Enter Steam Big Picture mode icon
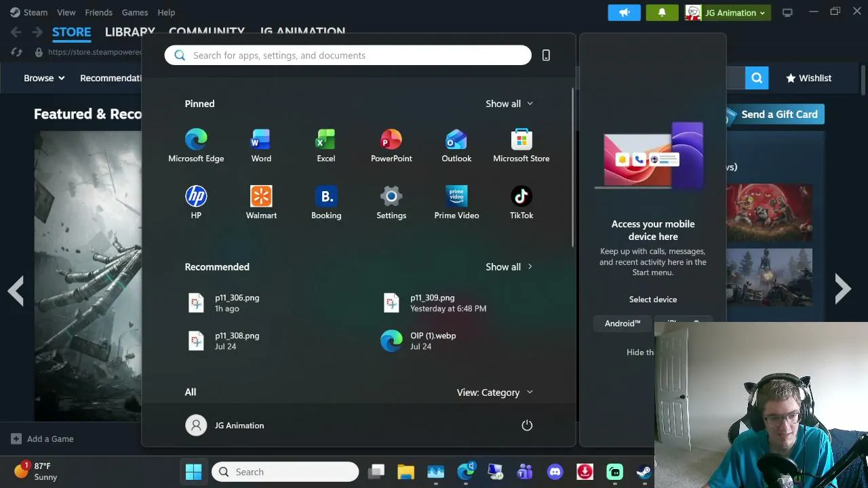The width and height of the screenshot is (868, 488). pyautogui.click(x=787, y=12)
